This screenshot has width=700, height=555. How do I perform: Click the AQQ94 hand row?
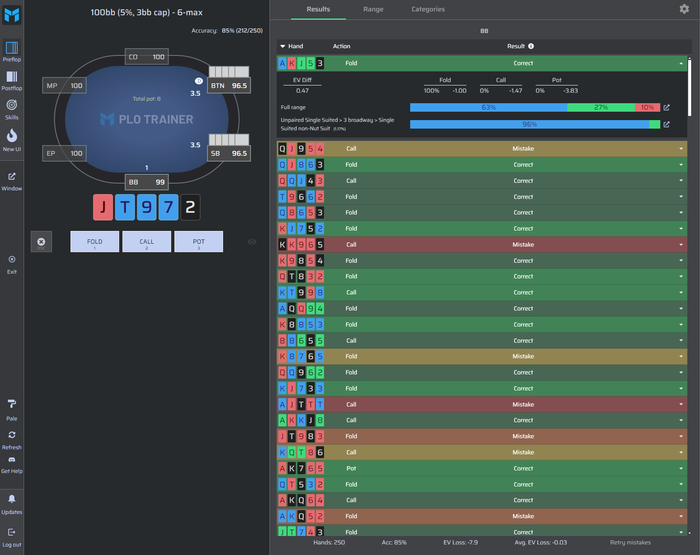point(482,309)
